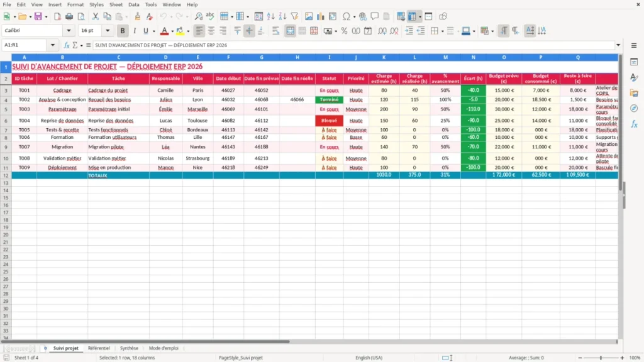Click the English (USA) language status
This screenshot has width=644, height=362.
(369, 358)
